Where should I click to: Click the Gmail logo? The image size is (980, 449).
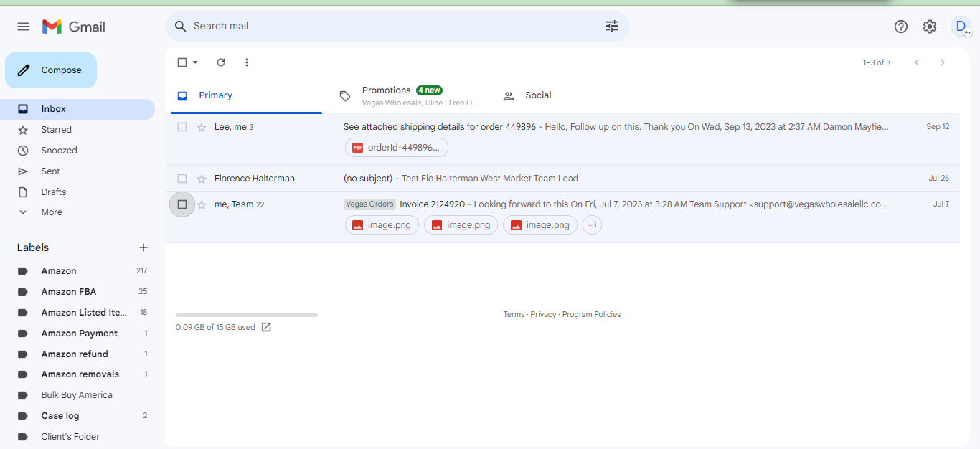coord(74,27)
